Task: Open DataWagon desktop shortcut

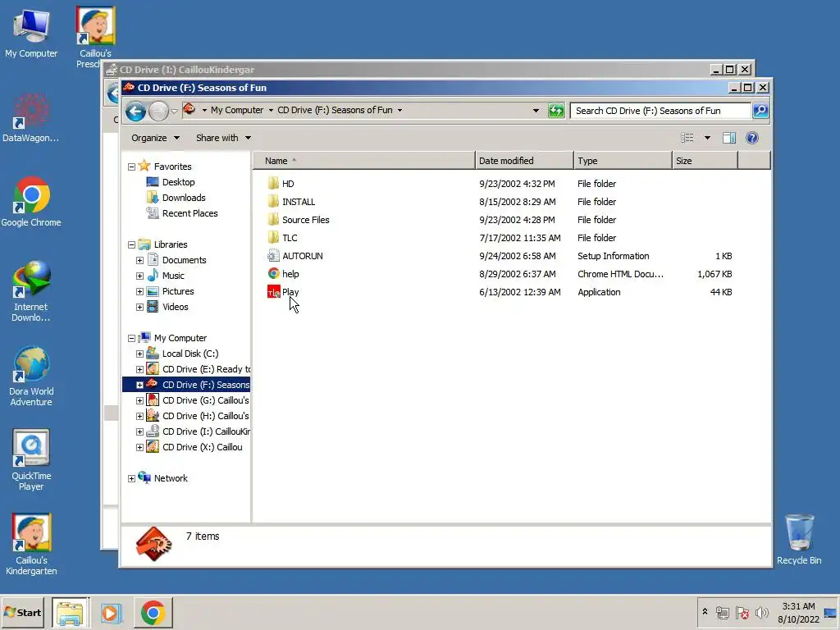Action: [30, 118]
